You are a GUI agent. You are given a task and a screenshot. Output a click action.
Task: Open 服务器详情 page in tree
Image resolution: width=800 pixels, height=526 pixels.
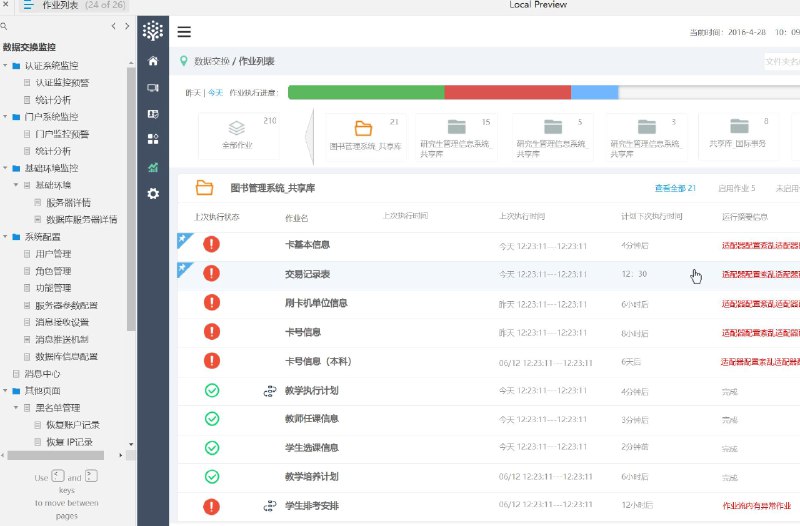pyautogui.click(x=68, y=203)
